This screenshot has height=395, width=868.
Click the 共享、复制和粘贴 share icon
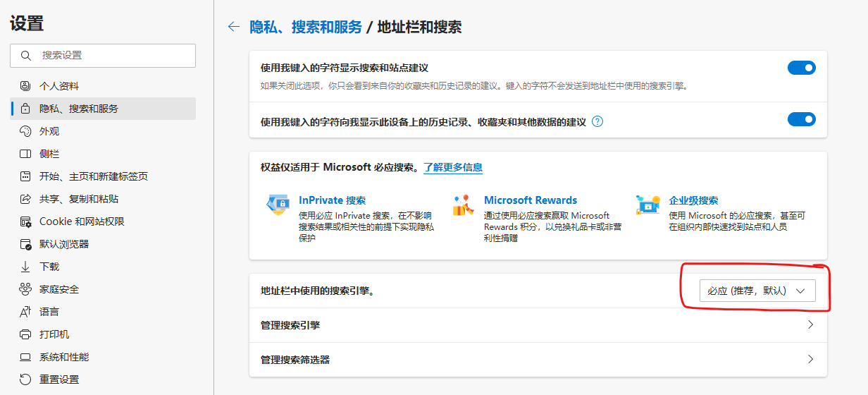[25, 199]
